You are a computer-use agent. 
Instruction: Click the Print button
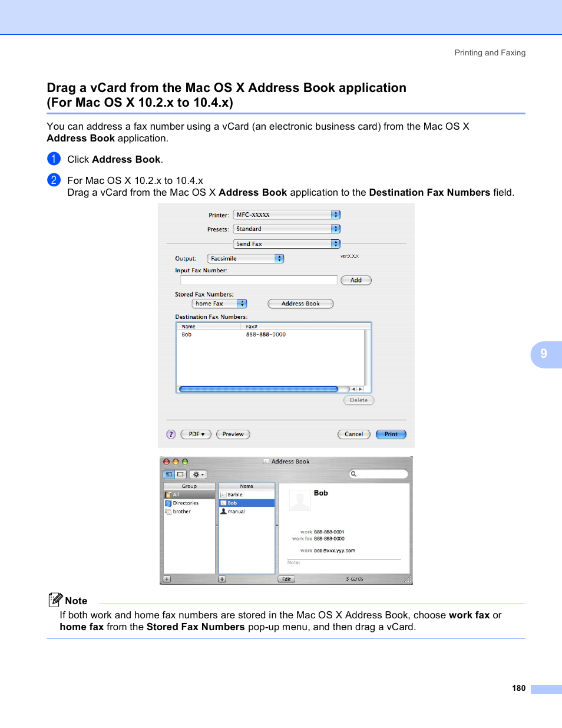pyautogui.click(x=391, y=434)
